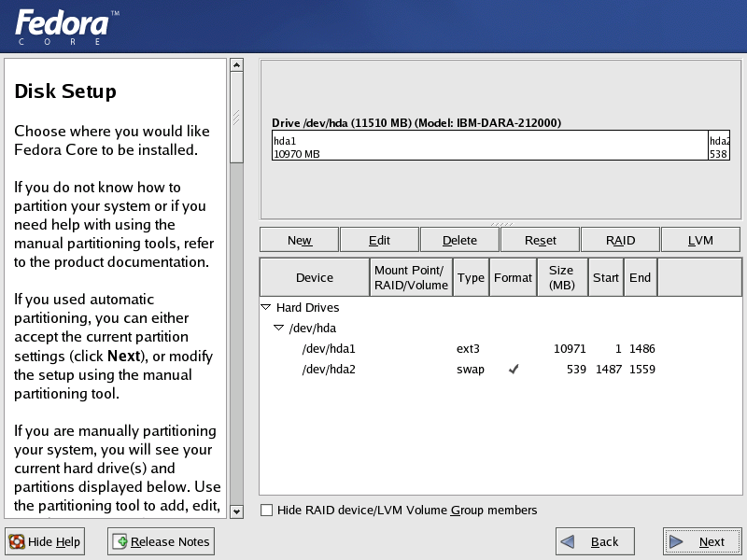Image resolution: width=747 pixels, height=560 pixels.
Task: Enable Hide RAID device/LVM Volume Group members
Action: (x=267, y=510)
